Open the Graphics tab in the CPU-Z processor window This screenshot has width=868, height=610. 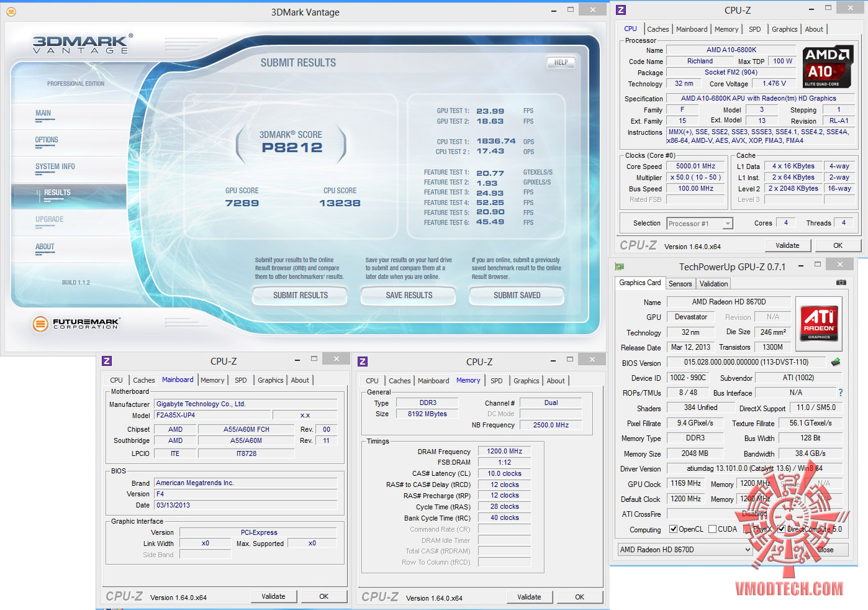pyautogui.click(x=784, y=29)
